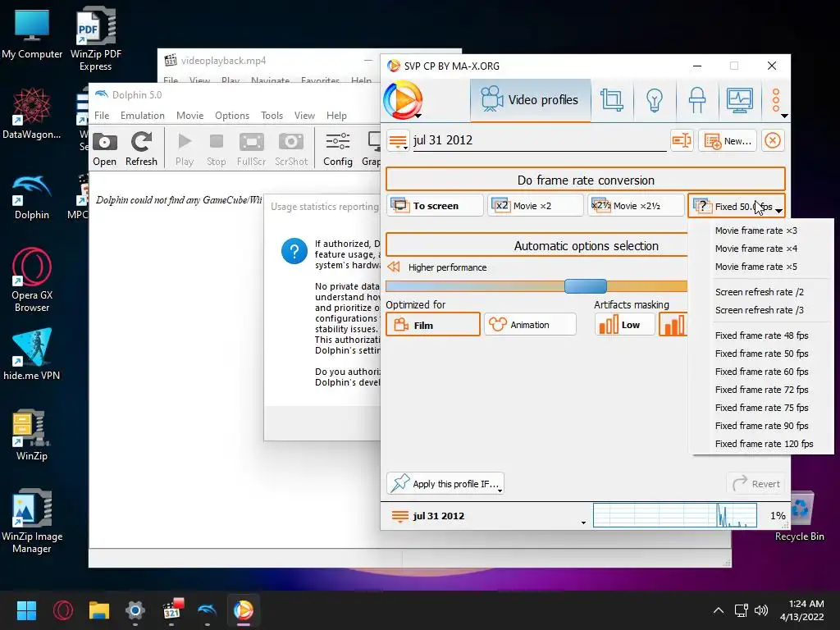Click Open icon in Dolphin toolbar
The width and height of the screenshot is (840, 630).
[104, 149]
